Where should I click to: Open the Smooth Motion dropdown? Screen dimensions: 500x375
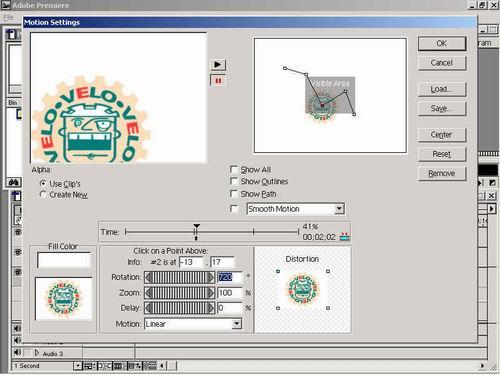[x=339, y=209]
